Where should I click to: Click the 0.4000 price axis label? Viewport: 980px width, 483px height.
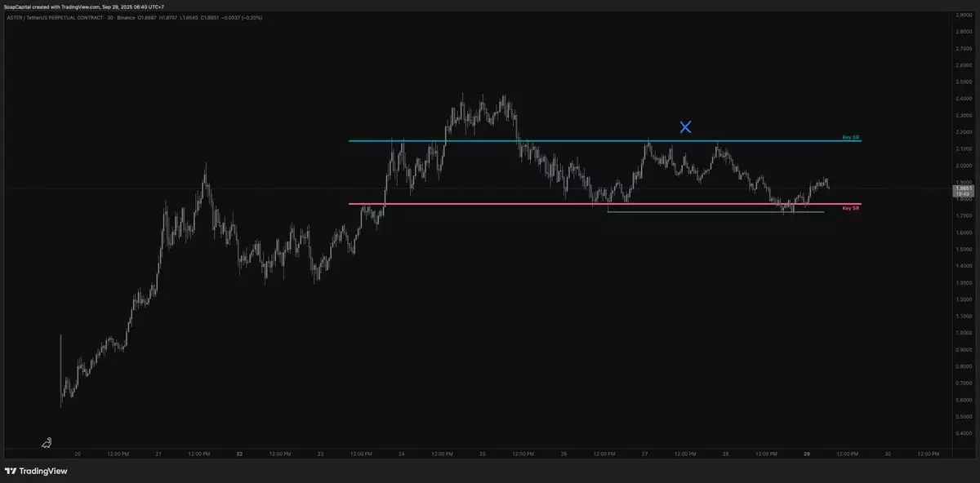click(x=963, y=433)
